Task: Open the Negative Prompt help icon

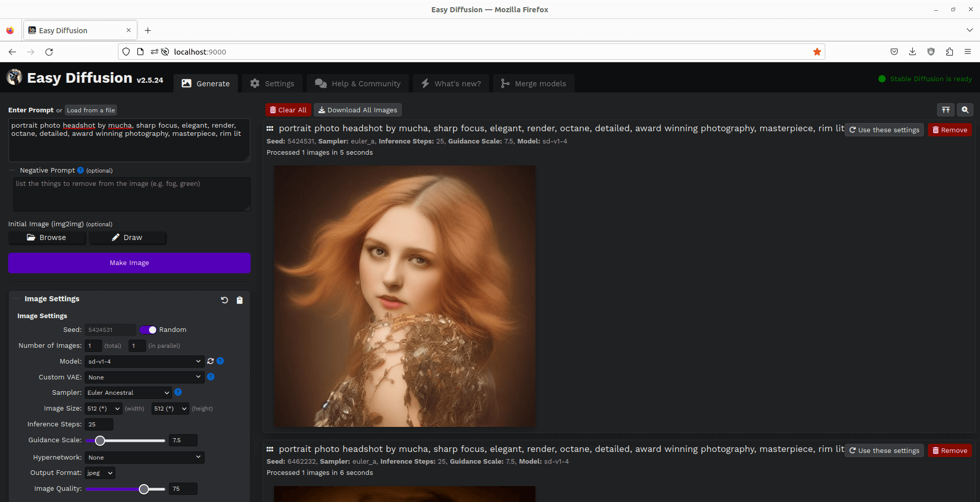Action: (81, 170)
